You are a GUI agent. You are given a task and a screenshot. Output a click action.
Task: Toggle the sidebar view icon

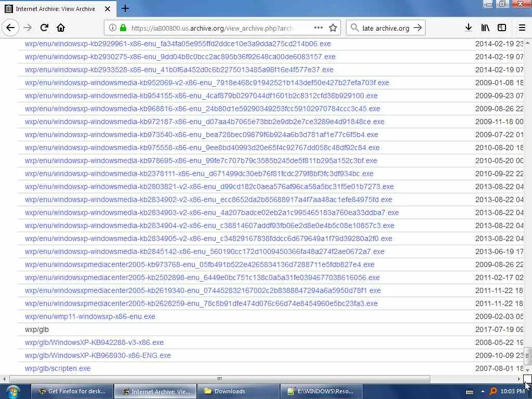coord(502,28)
